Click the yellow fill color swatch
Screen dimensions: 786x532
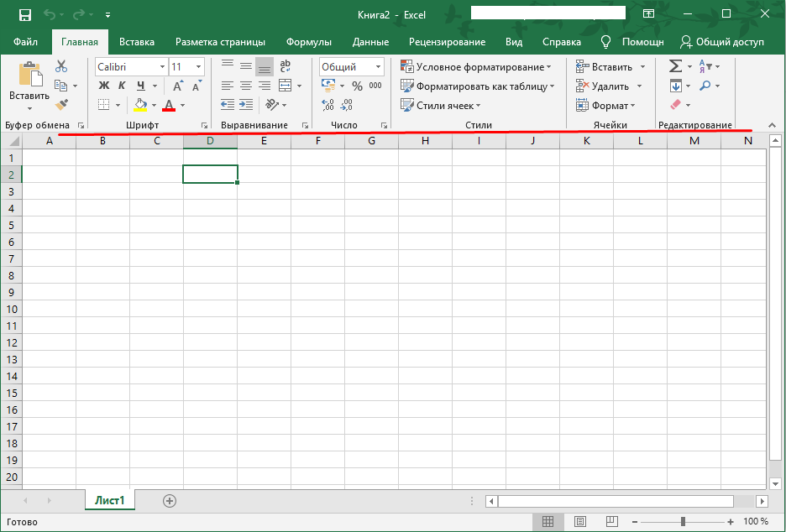coord(140,106)
